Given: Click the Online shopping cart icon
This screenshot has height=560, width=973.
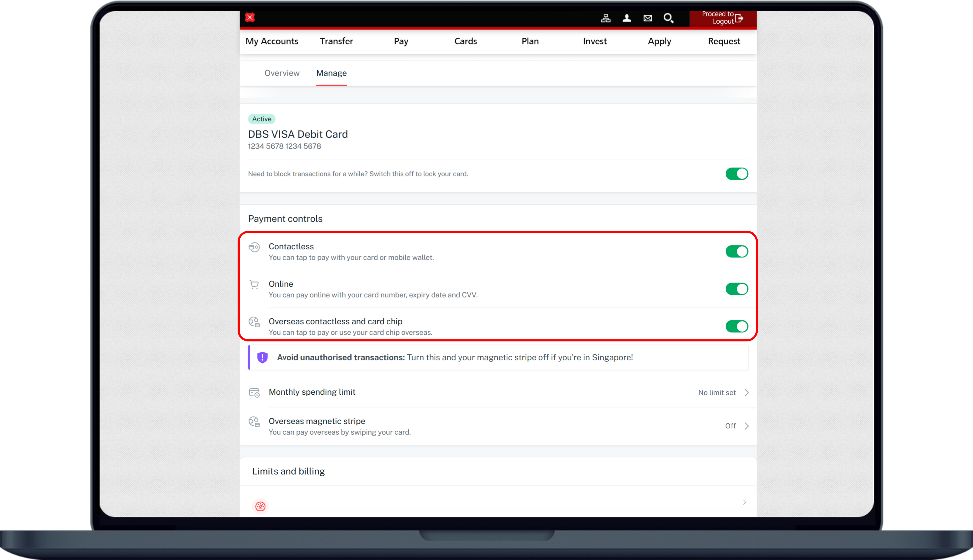Looking at the screenshot, I should click(254, 285).
